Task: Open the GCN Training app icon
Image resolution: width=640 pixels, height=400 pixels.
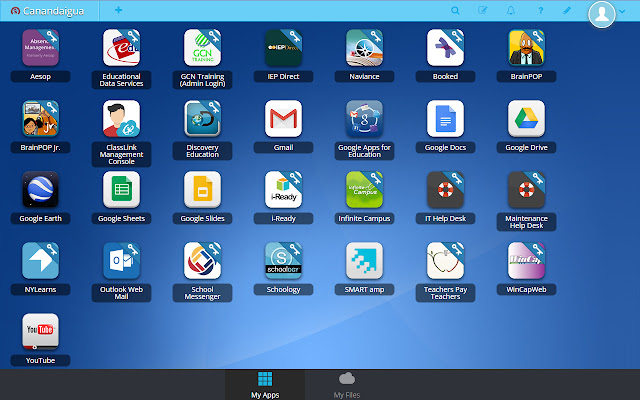Action: [x=202, y=47]
